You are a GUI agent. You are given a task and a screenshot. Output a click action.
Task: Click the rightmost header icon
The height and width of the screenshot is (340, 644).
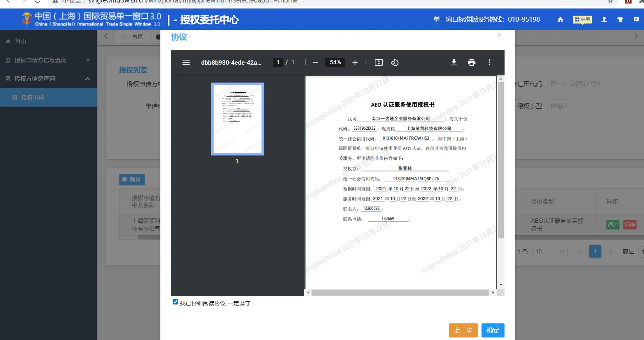point(636,20)
